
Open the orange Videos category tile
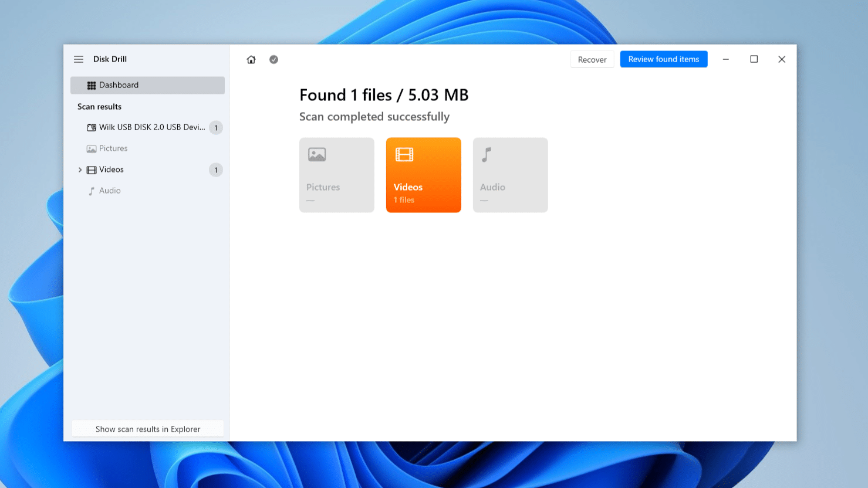point(424,175)
